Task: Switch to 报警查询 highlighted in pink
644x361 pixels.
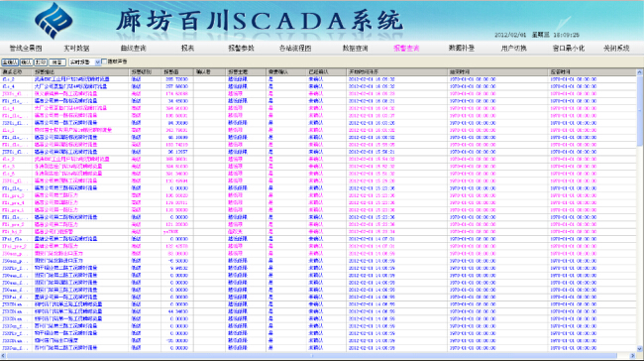Action: 406,49
